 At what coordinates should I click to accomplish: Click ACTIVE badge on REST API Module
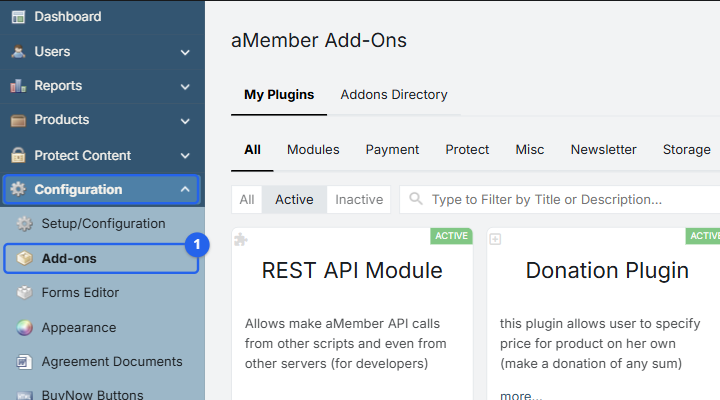coord(451,236)
